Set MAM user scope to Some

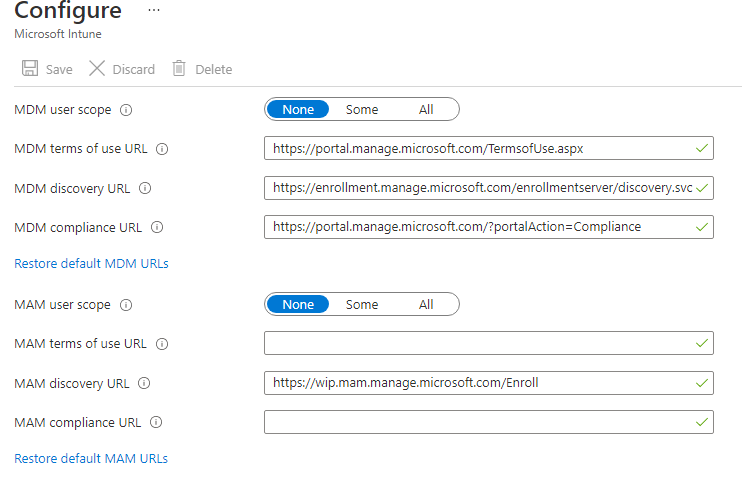pos(362,304)
